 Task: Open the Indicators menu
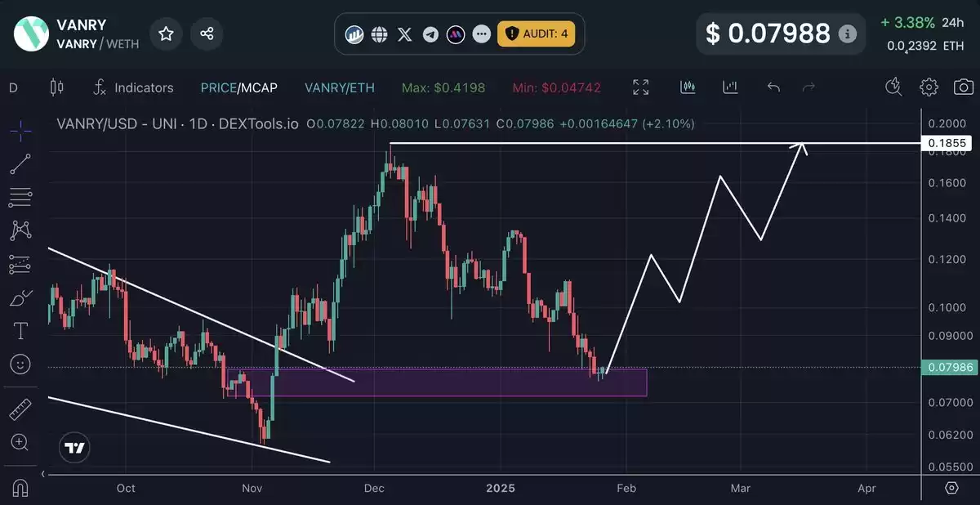[133, 87]
